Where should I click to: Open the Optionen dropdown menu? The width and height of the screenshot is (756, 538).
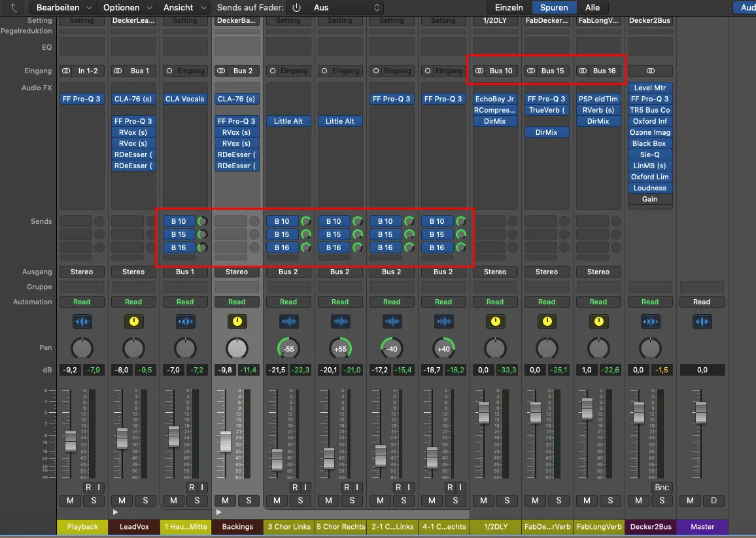(x=127, y=7)
